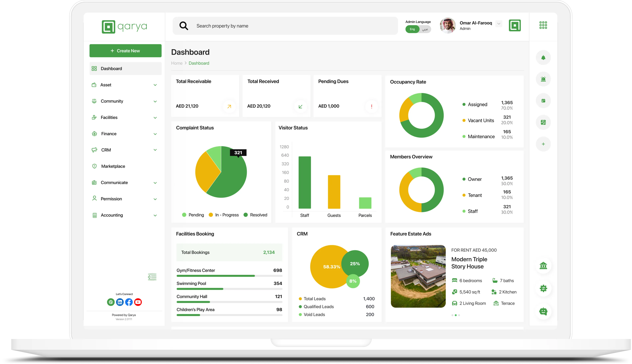Image resolution: width=632 pixels, height=364 pixels.
Task: Expand the Asset menu chevron
Action: point(155,85)
